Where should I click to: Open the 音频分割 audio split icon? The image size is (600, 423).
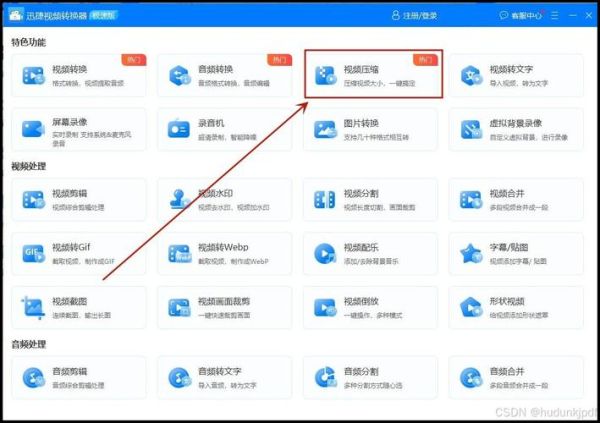325,377
